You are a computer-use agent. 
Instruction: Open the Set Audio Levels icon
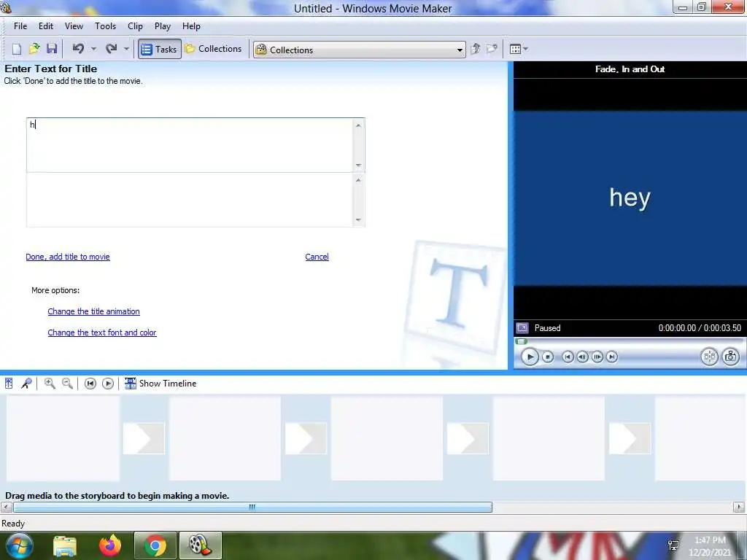(x=9, y=384)
